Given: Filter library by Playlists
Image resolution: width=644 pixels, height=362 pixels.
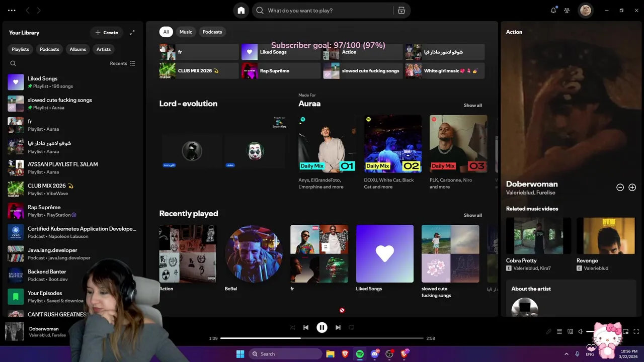Looking at the screenshot, I should [x=21, y=49].
